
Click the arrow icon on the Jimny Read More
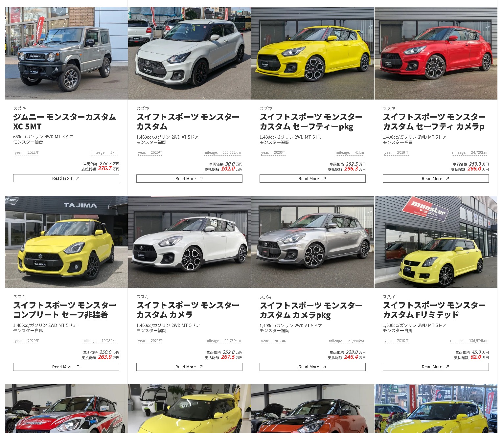[78, 178]
